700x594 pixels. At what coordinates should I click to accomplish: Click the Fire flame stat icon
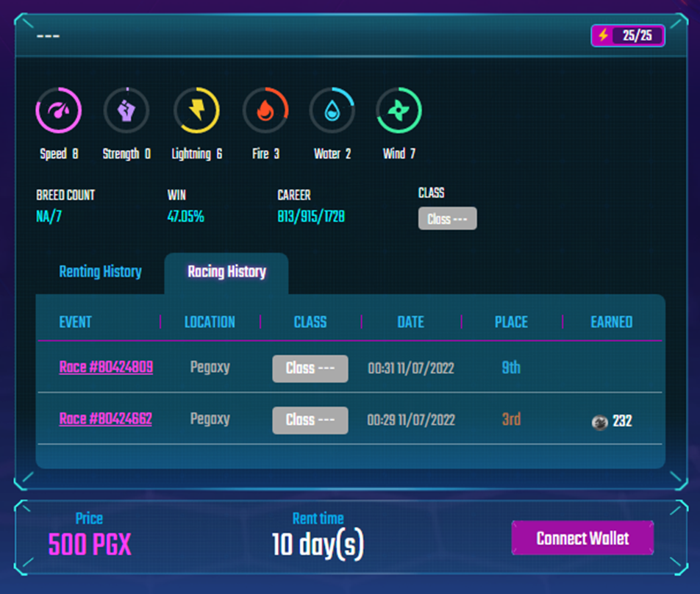point(265,111)
